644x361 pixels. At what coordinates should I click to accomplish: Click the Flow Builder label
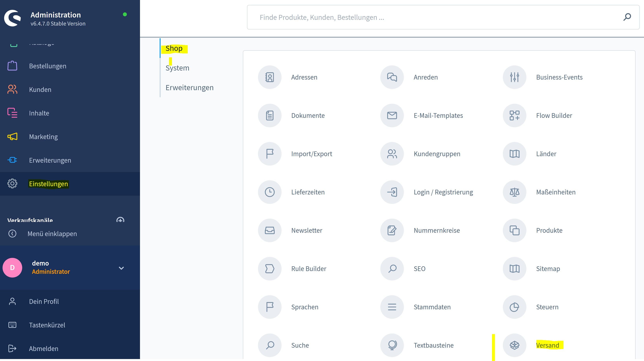pos(554,115)
